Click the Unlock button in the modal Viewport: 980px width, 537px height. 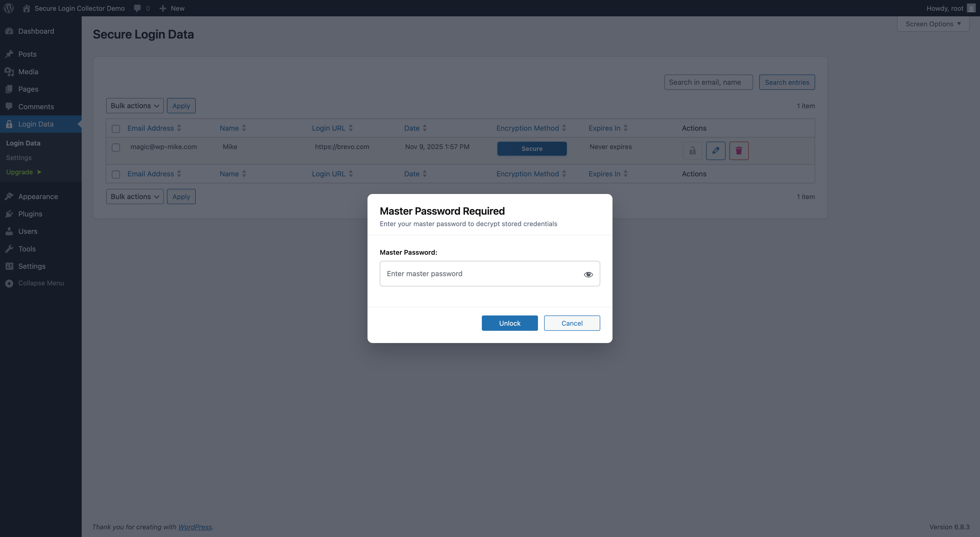pyautogui.click(x=509, y=323)
